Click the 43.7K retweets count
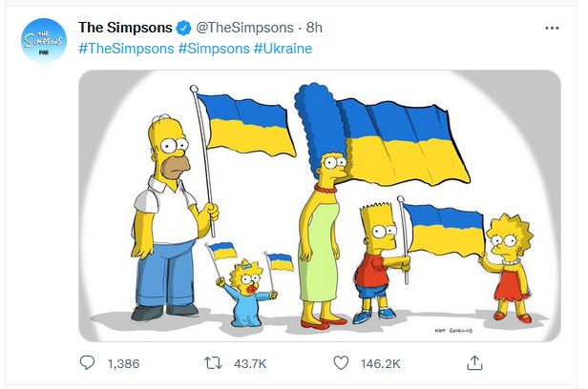This screenshot has width=588, height=389. point(252,363)
